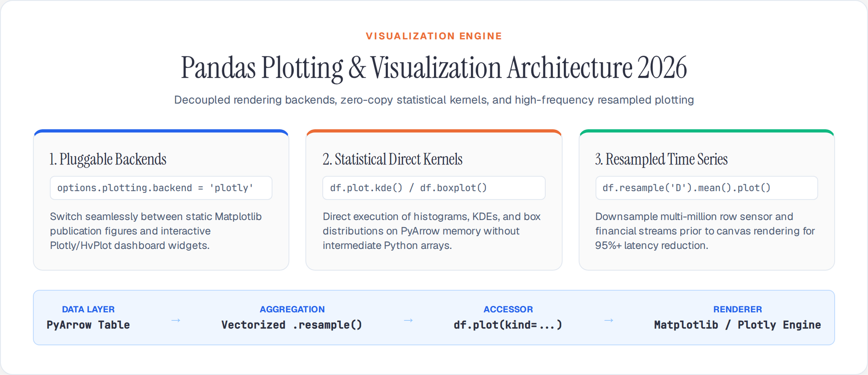Click the subtitle starting 'Decoupled rendering backends'
The width and height of the screenshot is (868, 375).
[434, 100]
